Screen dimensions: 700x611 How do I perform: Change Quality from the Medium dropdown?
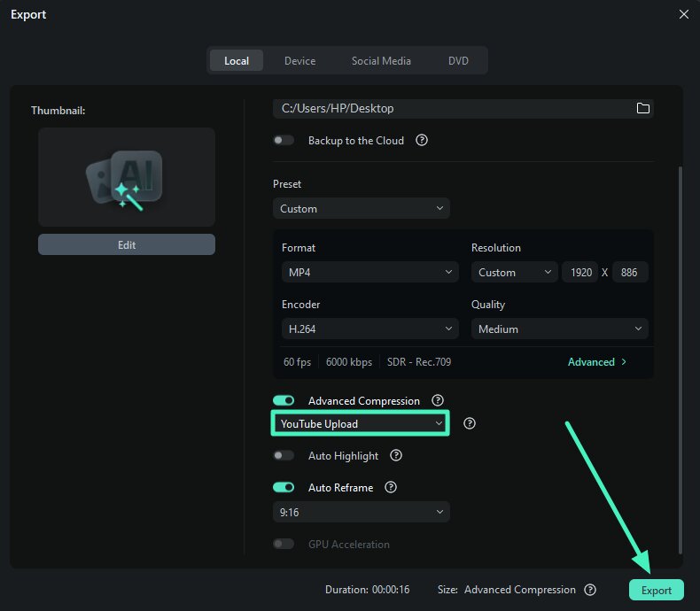pyautogui.click(x=559, y=329)
